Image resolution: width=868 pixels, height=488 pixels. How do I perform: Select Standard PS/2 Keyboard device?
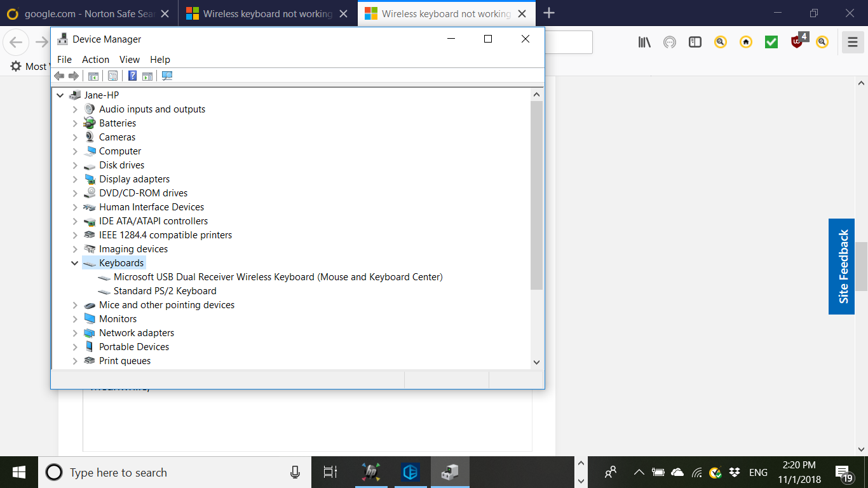(x=165, y=291)
